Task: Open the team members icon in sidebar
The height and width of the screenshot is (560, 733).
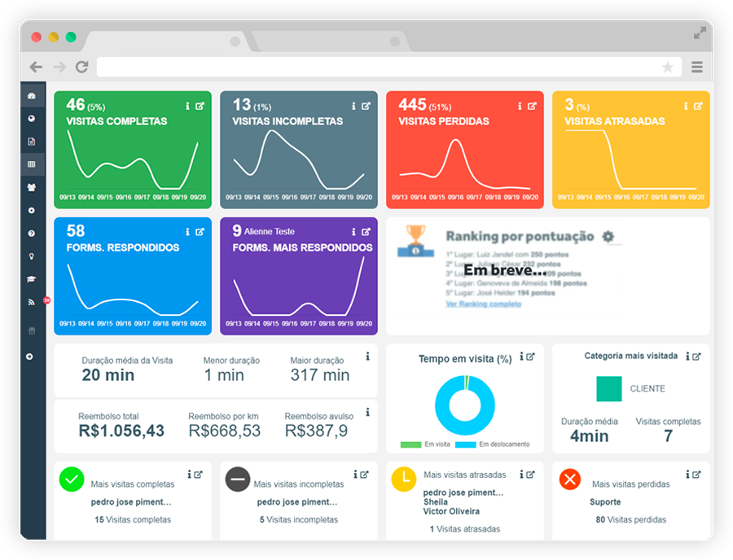Action: click(x=32, y=186)
